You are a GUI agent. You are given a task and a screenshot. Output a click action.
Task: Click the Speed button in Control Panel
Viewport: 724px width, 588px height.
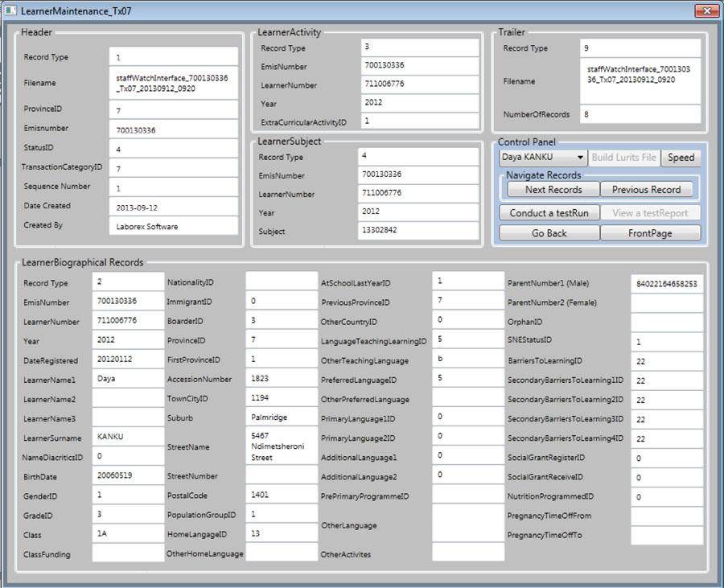point(681,158)
